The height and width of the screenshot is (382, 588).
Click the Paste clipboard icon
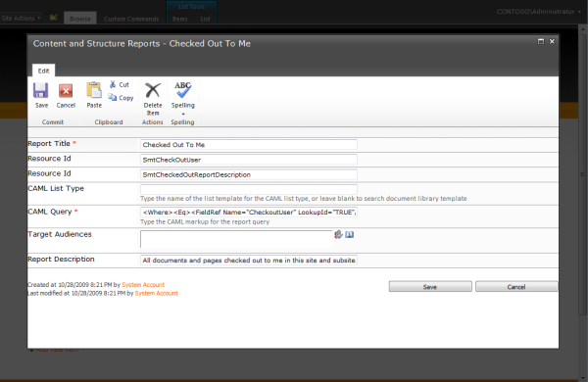94,90
